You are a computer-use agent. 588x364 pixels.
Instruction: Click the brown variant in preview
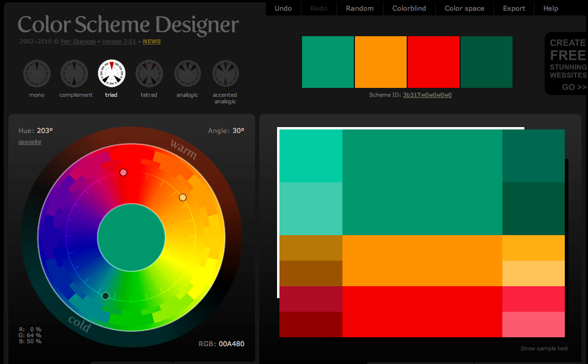[x=311, y=273]
